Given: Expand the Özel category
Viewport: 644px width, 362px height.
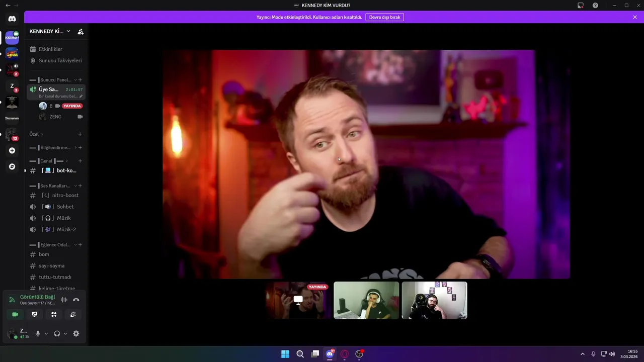Looking at the screenshot, I should click(x=36, y=134).
